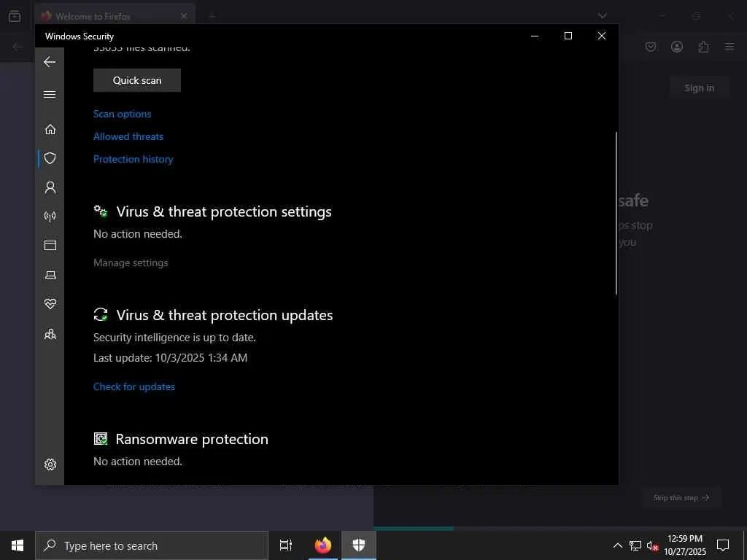Open Settings gear in Windows Security sidebar
Screen dimensions: 747x560
pos(50,464)
